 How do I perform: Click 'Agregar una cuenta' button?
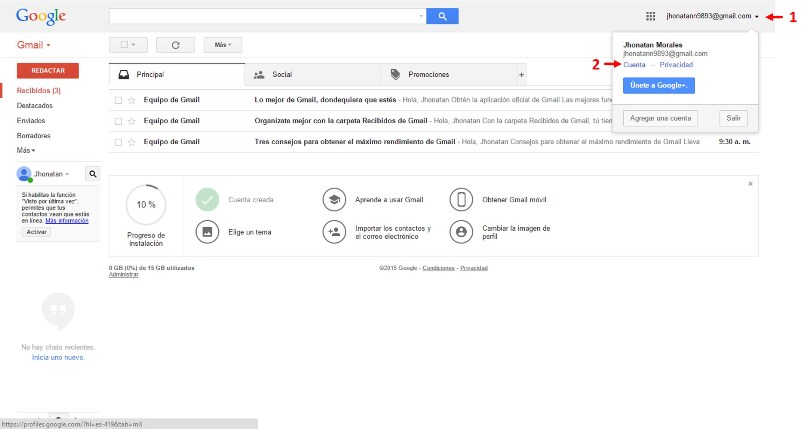point(660,118)
